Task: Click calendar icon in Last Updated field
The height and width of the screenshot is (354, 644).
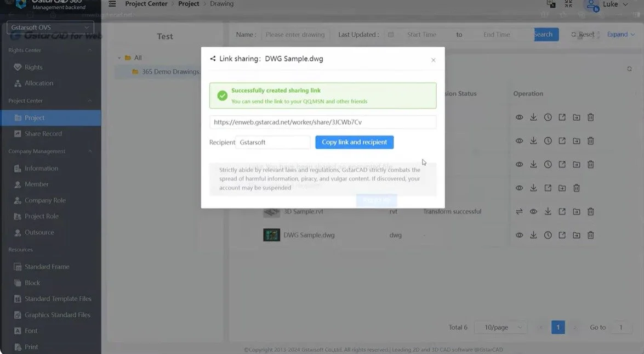Action: pyautogui.click(x=391, y=35)
